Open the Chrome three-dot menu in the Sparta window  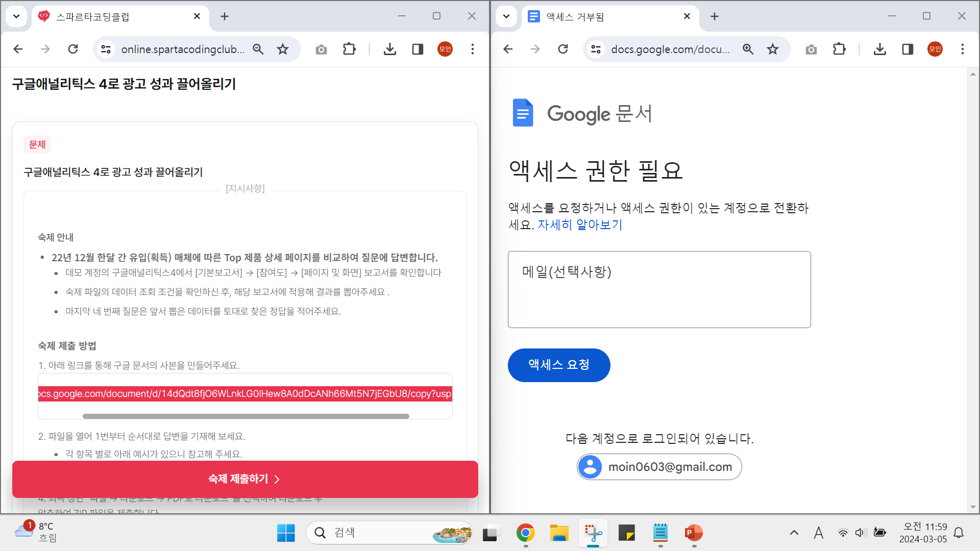[473, 49]
